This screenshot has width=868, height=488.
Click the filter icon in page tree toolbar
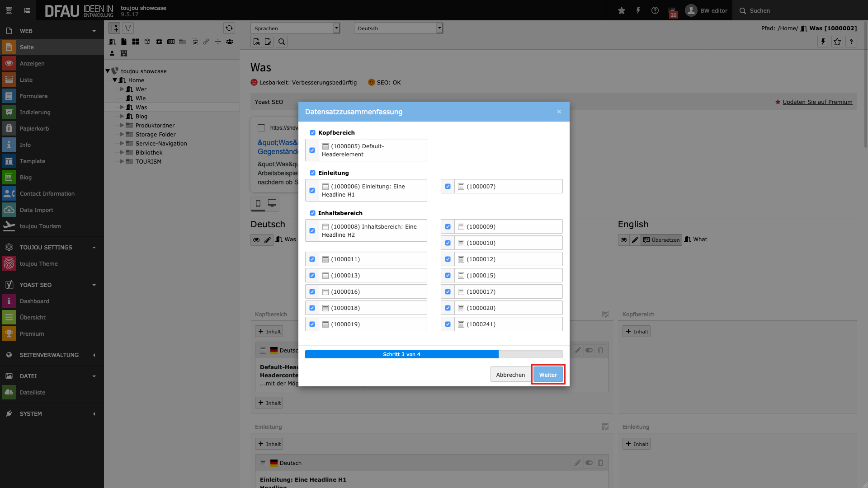128,28
